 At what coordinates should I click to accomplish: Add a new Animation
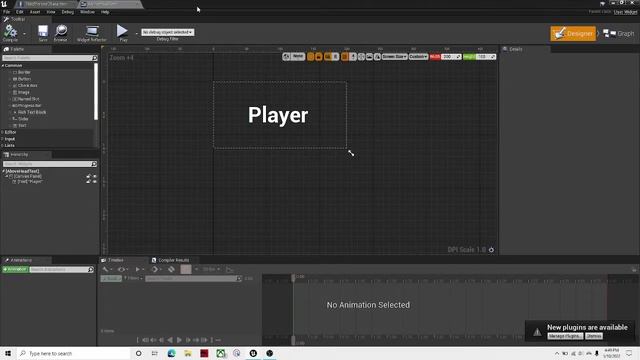[x=15, y=269]
